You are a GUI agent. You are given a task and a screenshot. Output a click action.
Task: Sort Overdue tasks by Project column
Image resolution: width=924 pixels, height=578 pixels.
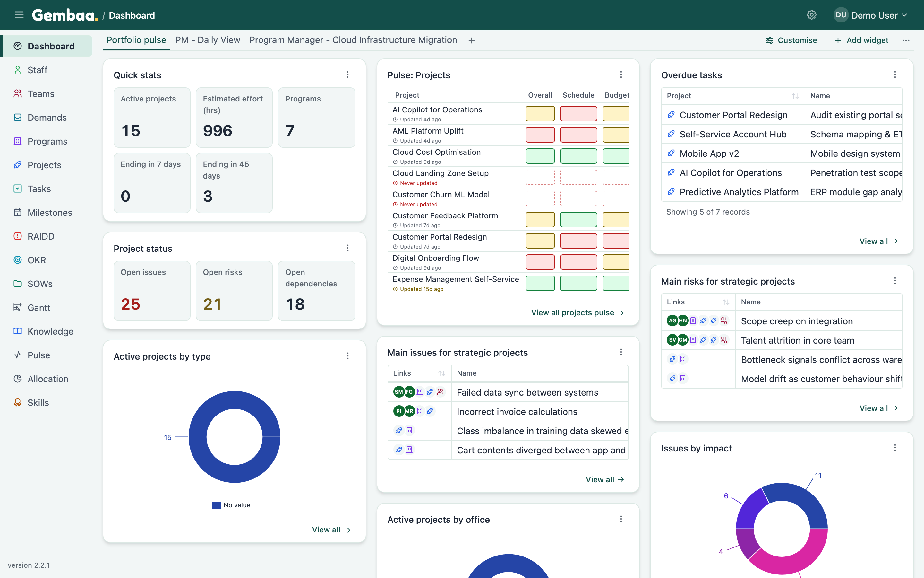pyautogui.click(x=795, y=96)
